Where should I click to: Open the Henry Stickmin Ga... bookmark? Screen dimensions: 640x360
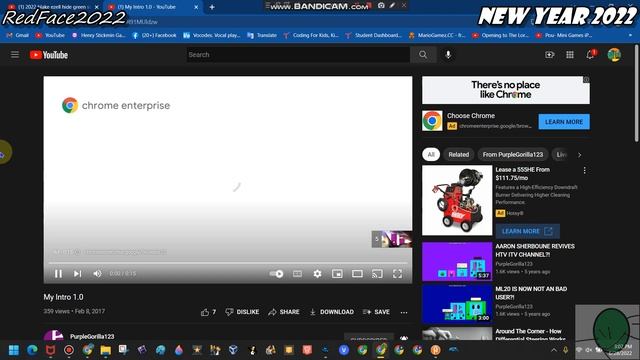tap(98, 36)
